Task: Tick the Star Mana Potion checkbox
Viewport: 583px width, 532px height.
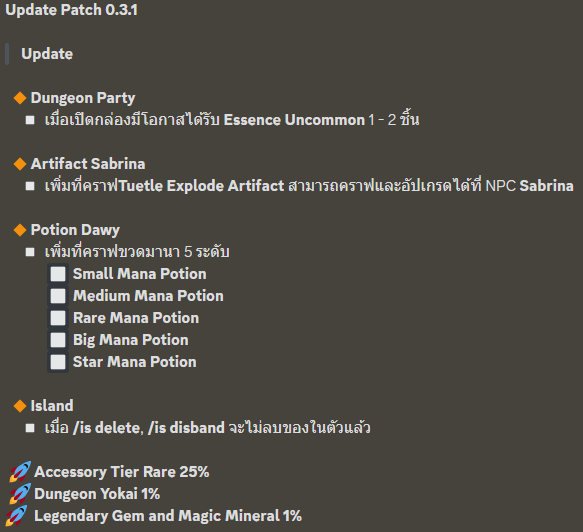Action: (x=58, y=362)
